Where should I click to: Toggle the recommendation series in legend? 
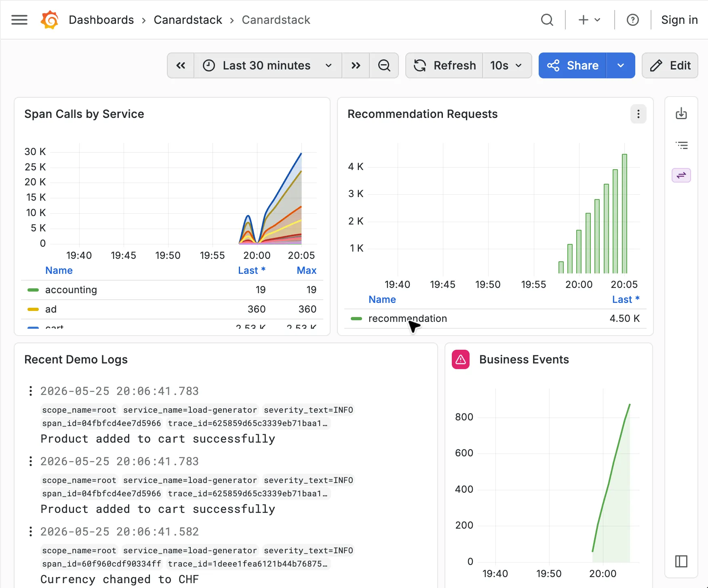pyautogui.click(x=407, y=319)
